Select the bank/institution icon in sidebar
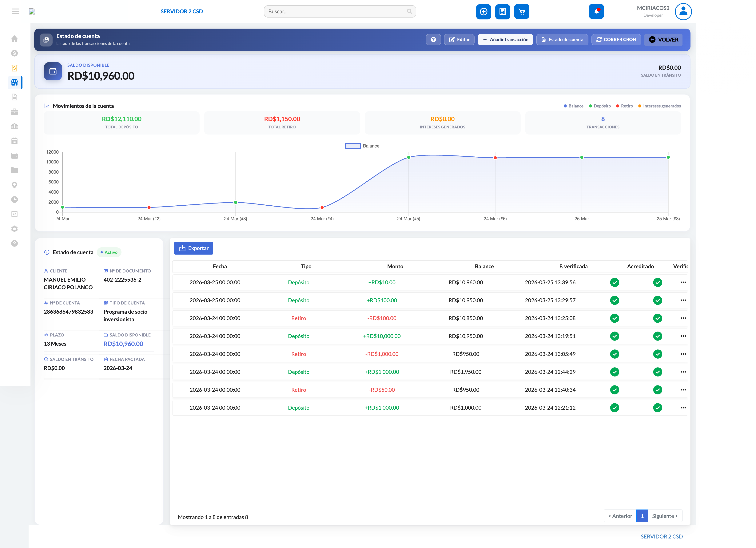Viewport: 756px width, 548px height. pos(15,126)
